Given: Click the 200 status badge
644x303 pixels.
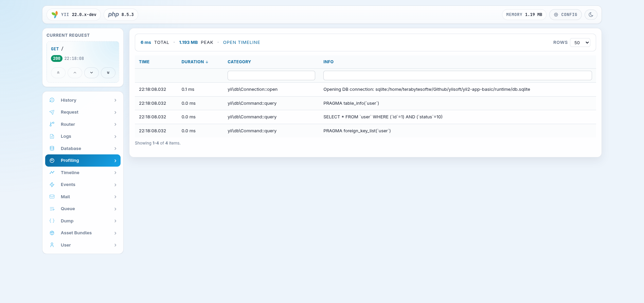Looking at the screenshot, I should click(x=57, y=58).
